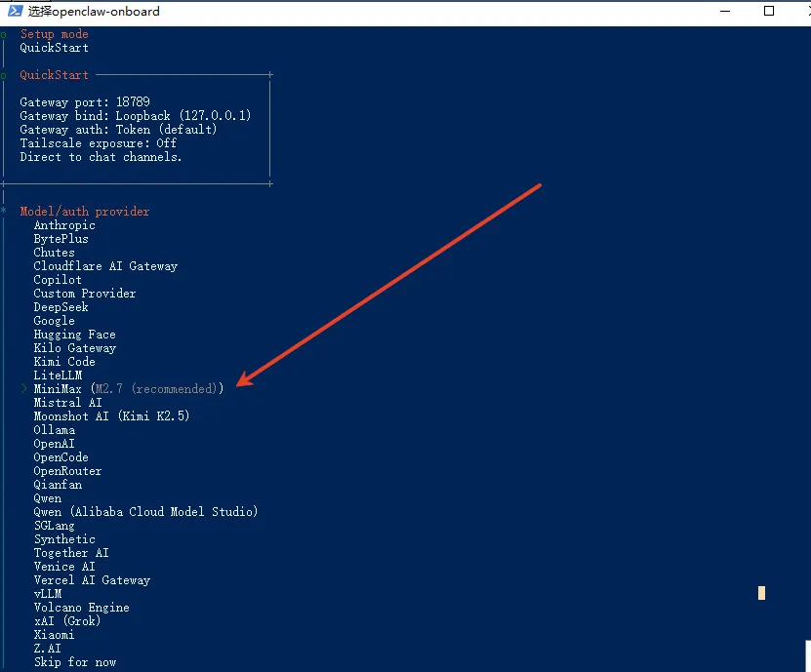The width and height of the screenshot is (811, 672).
Task: Choose the SGLang provider
Action: (x=55, y=526)
